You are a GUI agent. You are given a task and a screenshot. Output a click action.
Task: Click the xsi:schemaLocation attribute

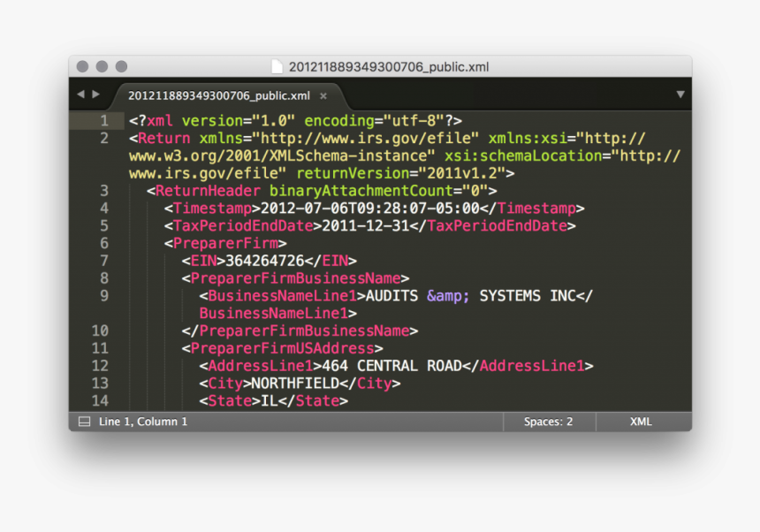coord(523,156)
